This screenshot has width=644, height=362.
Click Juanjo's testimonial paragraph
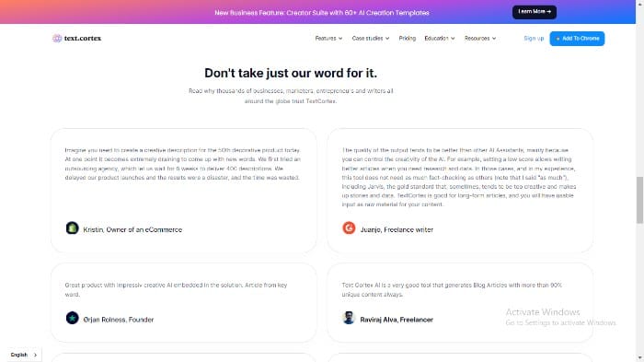tap(459, 177)
